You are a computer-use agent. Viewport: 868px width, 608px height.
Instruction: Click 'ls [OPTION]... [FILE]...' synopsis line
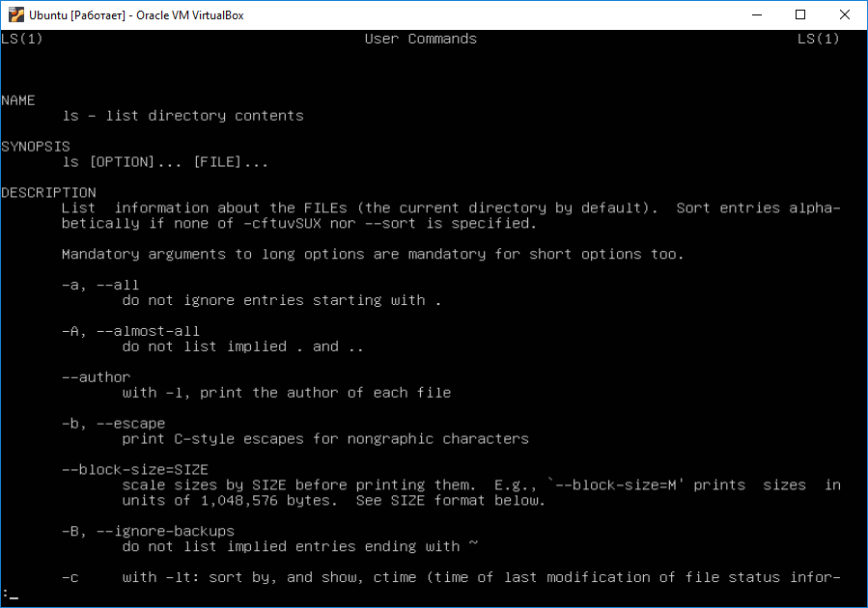pos(165,162)
